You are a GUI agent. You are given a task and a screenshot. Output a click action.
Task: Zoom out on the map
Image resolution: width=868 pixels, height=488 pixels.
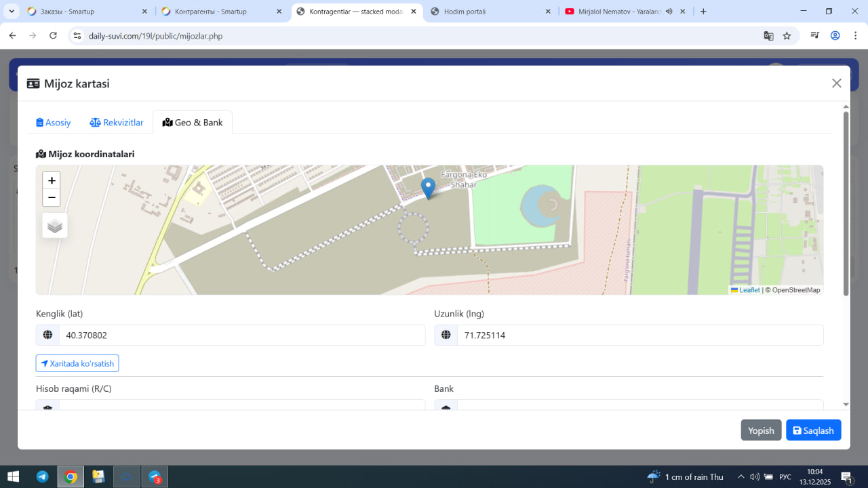[52, 198]
